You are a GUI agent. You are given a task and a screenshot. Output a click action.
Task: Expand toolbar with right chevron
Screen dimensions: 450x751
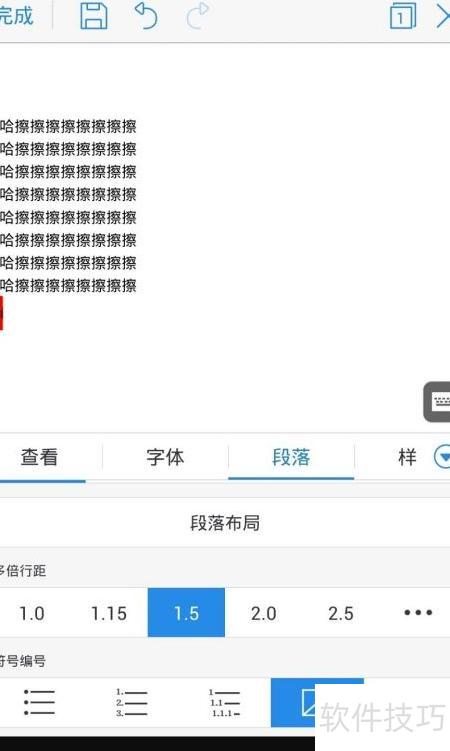[x=443, y=16]
